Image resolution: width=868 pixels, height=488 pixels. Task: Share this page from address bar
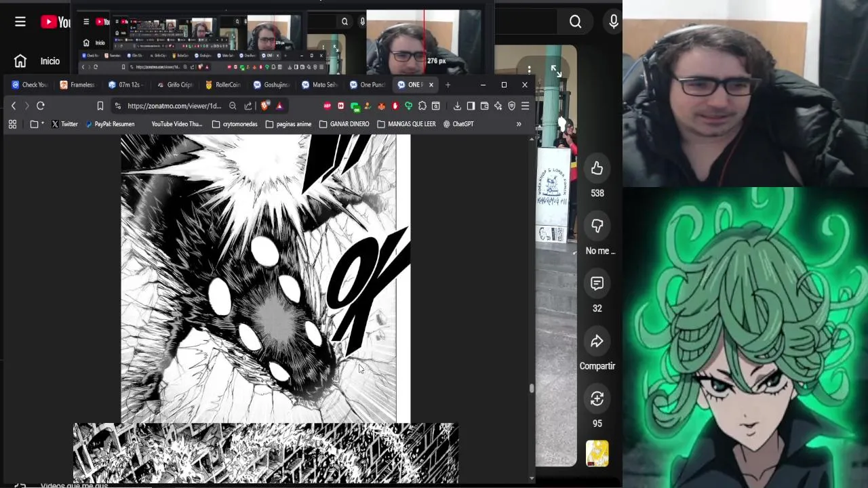[248, 106]
